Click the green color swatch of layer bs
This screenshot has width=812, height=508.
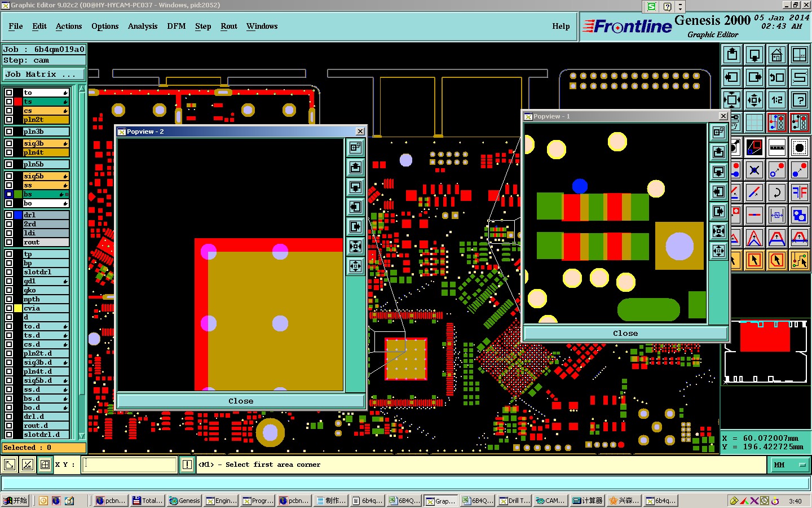[18, 194]
